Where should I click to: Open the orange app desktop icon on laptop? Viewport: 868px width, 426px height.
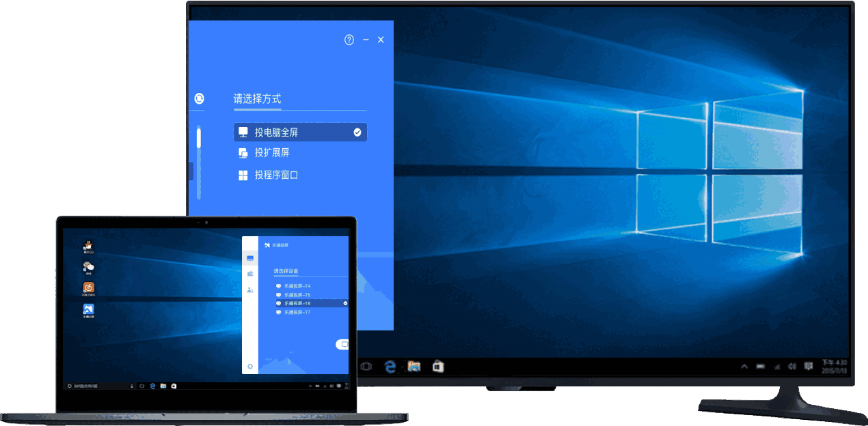88,289
